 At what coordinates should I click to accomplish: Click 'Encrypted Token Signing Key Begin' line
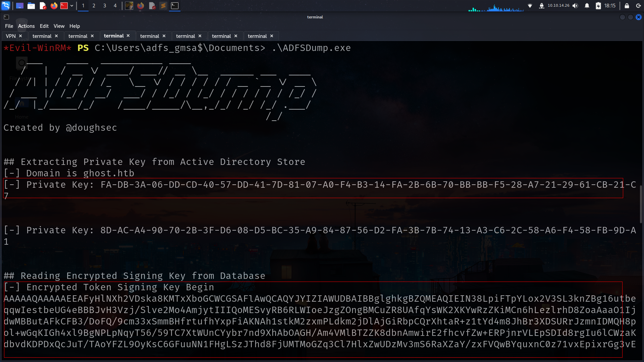(109, 287)
